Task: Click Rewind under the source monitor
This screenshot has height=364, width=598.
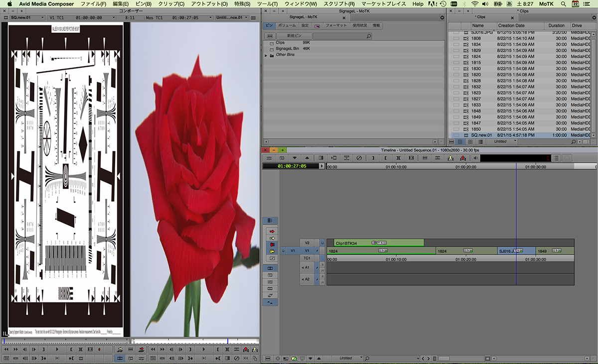Action: [6, 349]
